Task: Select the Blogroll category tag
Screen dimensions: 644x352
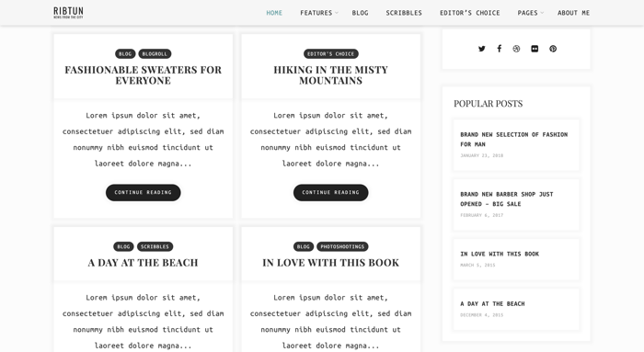Action: 155,53
